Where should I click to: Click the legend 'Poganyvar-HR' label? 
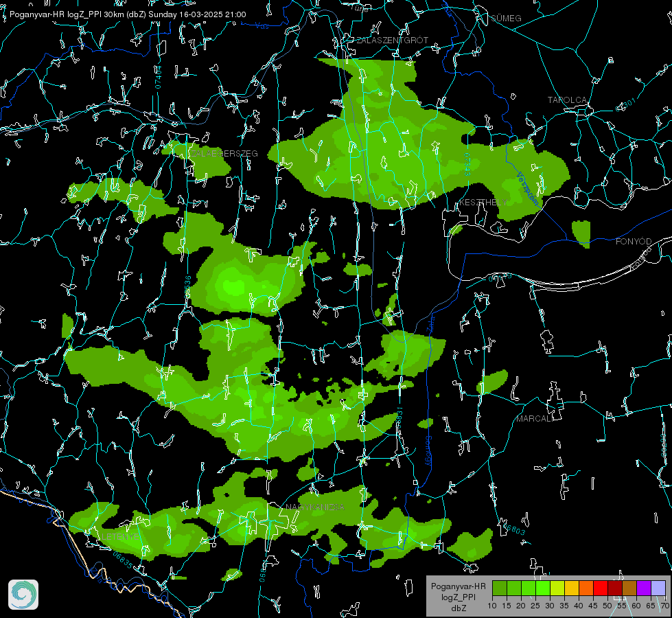coord(458,586)
